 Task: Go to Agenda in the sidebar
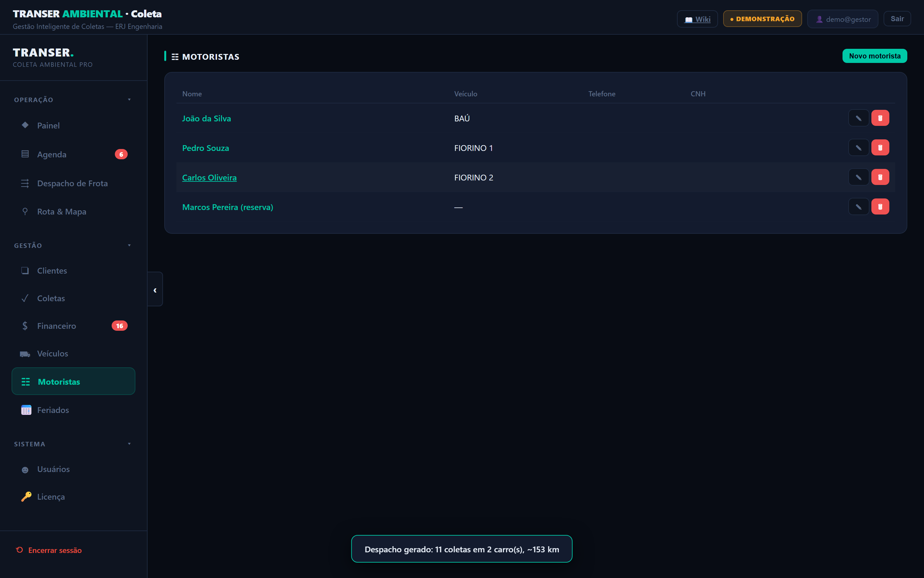[73, 154]
